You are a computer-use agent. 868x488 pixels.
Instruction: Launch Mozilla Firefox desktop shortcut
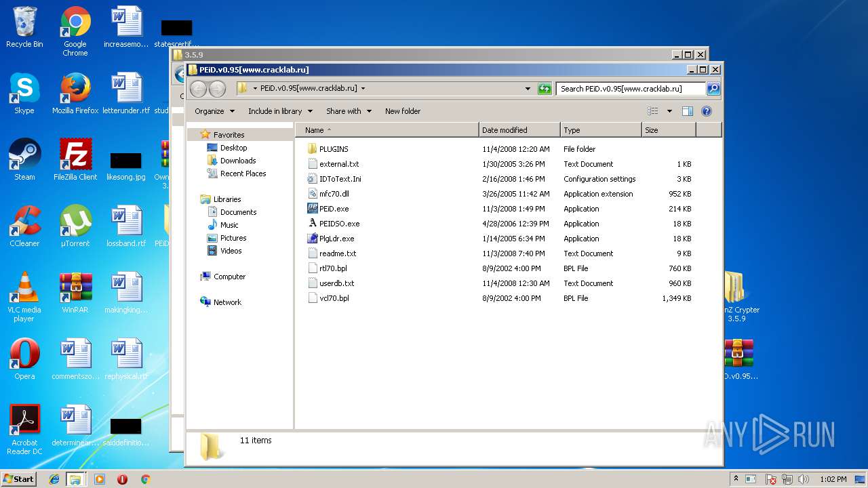click(75, 94)
